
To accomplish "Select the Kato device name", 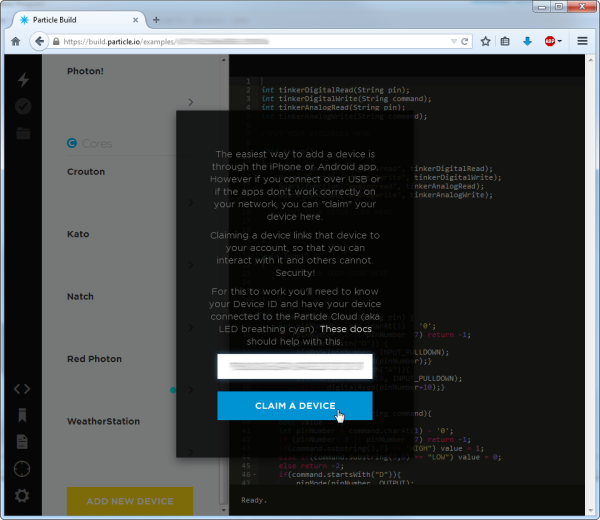I will 78,234.
